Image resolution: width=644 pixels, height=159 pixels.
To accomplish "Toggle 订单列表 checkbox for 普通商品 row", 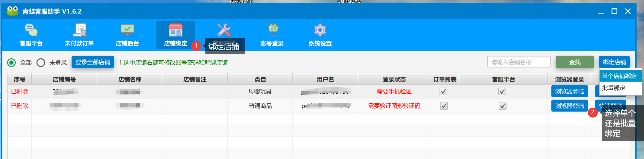I will pyautogui.click(x=444, y=106).
